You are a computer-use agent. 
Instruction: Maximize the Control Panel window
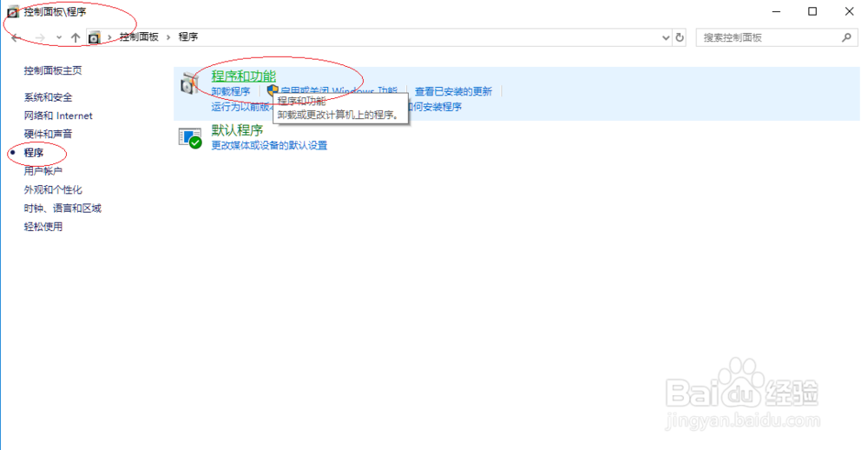click(812, 11)
